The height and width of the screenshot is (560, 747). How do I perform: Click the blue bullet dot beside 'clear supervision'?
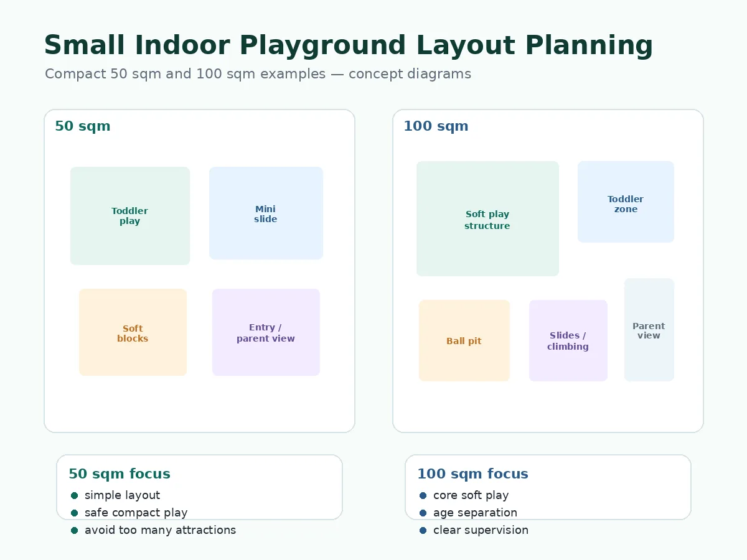pos(423,530)
